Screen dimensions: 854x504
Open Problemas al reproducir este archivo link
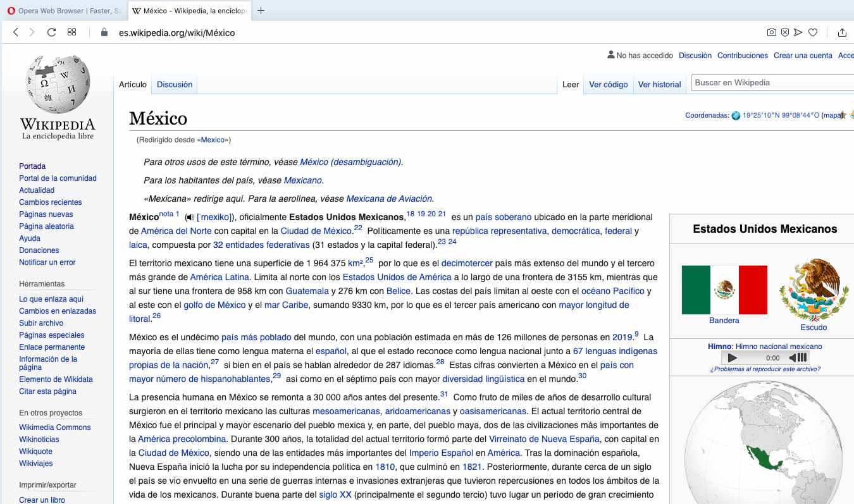tap(765, 369)
